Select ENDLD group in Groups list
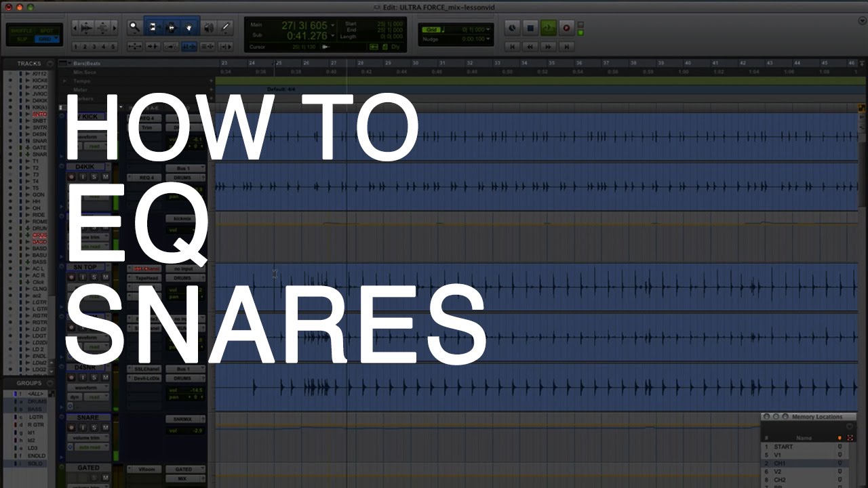The width and height of the screenshot is (868, 488). coord(37,456)
